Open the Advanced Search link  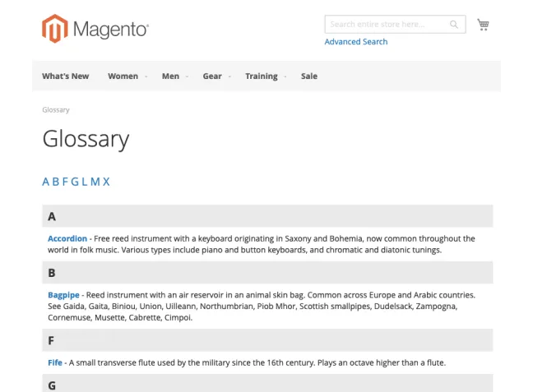tap(356, 42)
